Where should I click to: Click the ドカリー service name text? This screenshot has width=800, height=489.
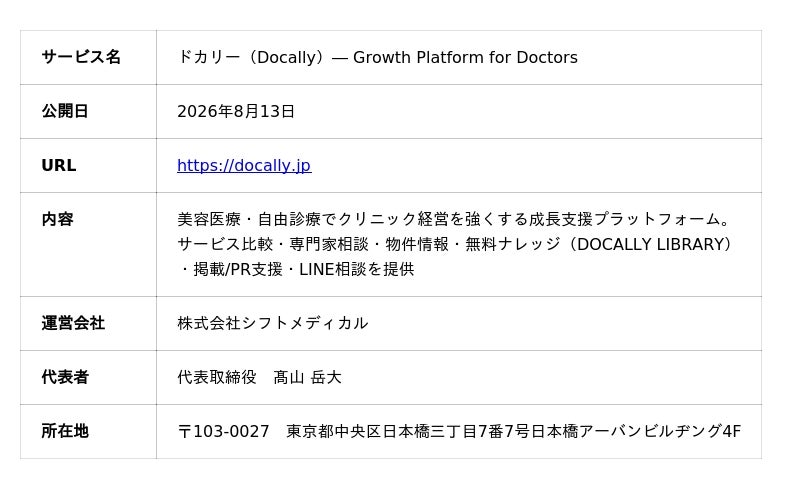point(208,57)
